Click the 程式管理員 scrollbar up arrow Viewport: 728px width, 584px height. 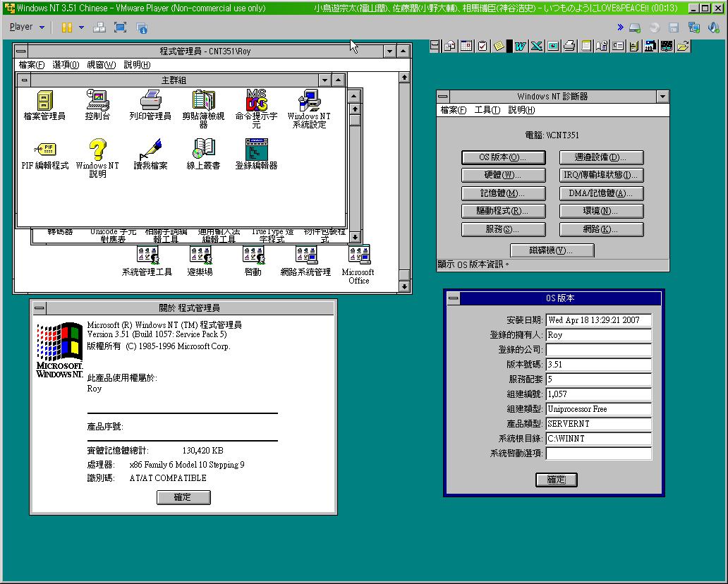pos(404,77)
